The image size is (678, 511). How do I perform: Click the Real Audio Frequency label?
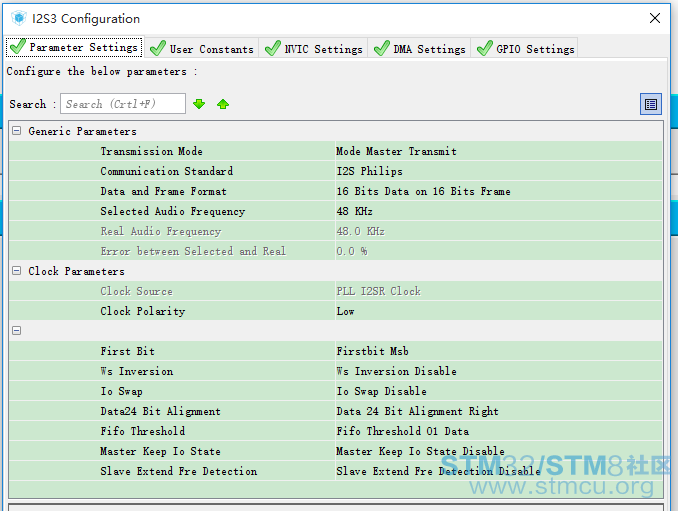pos(161,231)
